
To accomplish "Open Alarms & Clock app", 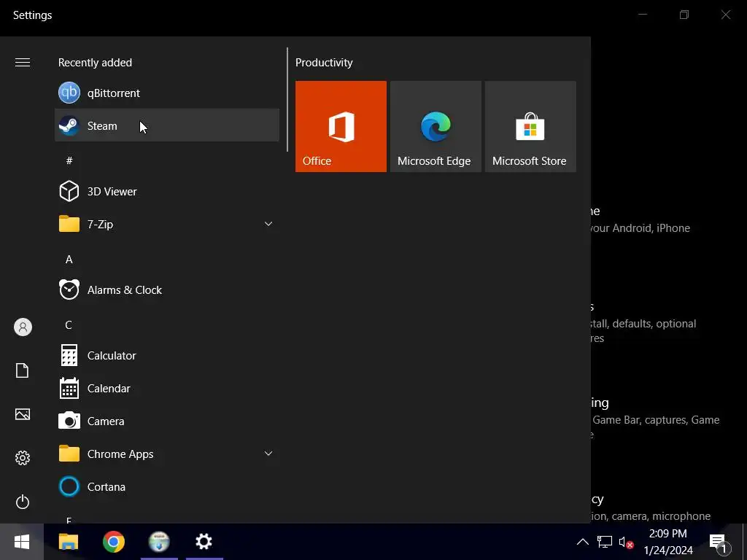I will point(167,289).
